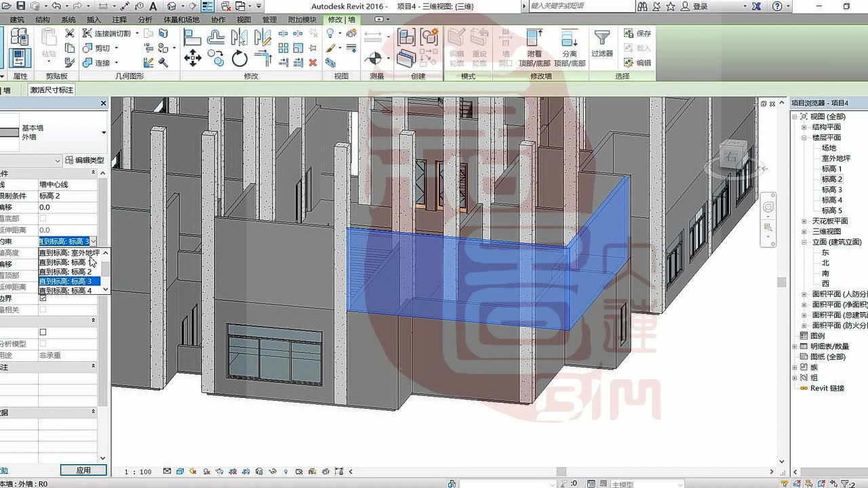Select 场地 floor plan in browser
Image resolution: width=868 pixels, height=488 pixels.
pyautogui.click(x=829, y=148)
